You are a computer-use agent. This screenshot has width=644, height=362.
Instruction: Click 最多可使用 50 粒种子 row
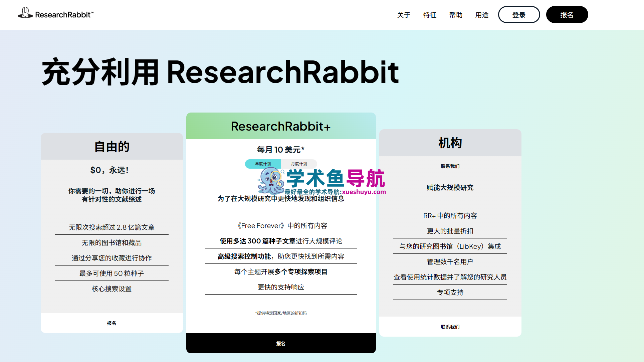(112, 273)
